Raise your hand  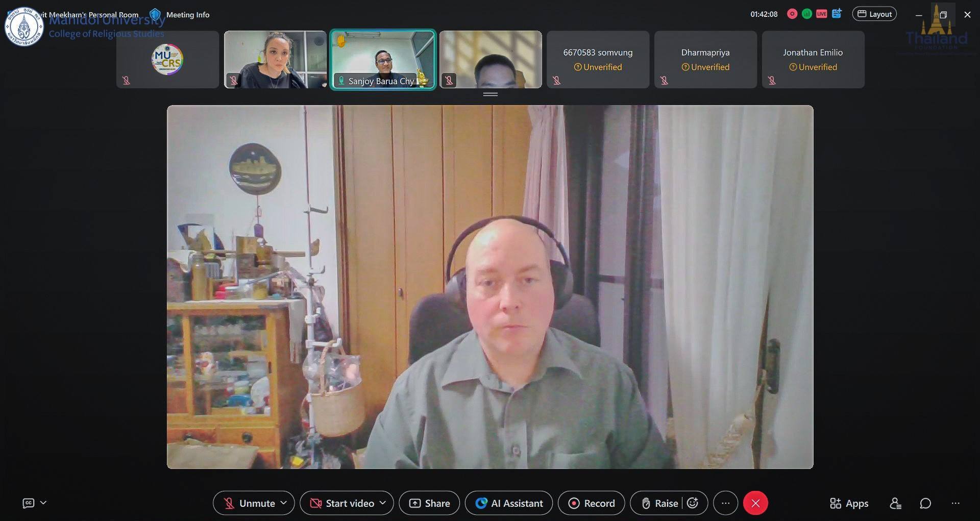[659, 503]
